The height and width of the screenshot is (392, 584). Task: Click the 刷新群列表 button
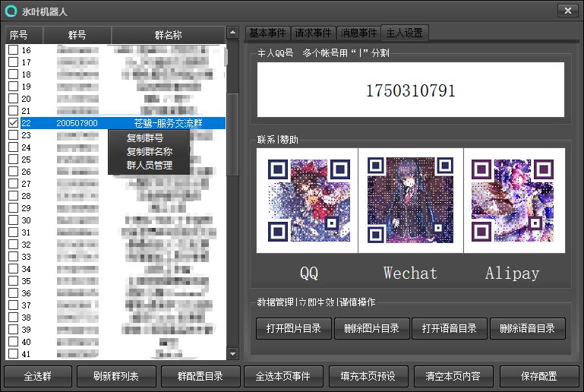point(116,376)
